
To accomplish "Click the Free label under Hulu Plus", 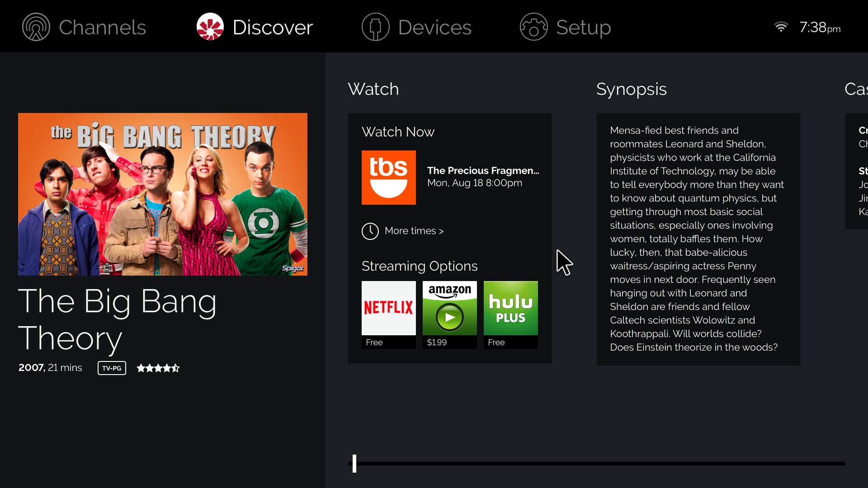I will [496, 343].
